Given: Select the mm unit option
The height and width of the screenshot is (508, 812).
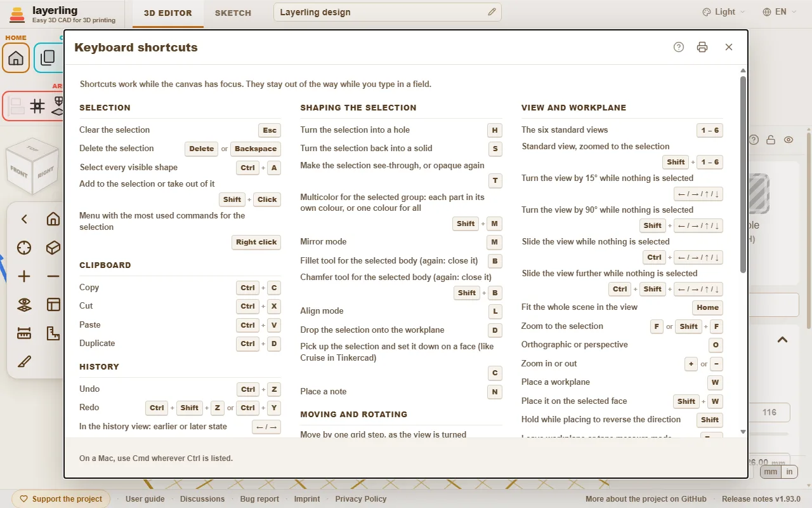Looking at the screenshot, I should (x=770, y=472).
